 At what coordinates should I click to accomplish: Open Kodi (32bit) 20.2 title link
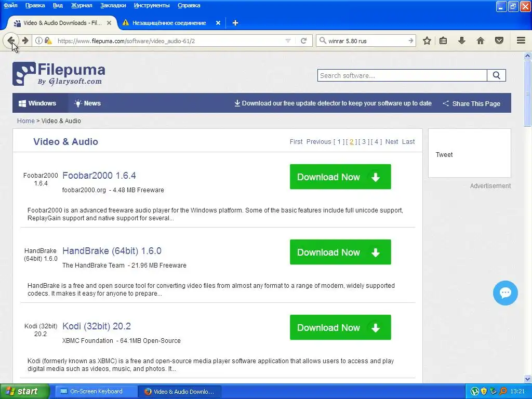pos(96,326)
